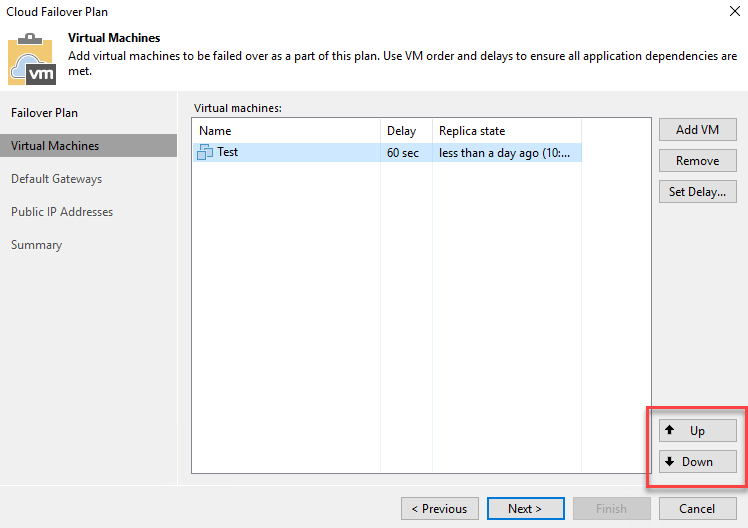Open the Set Delay dialog

[697, 192]
